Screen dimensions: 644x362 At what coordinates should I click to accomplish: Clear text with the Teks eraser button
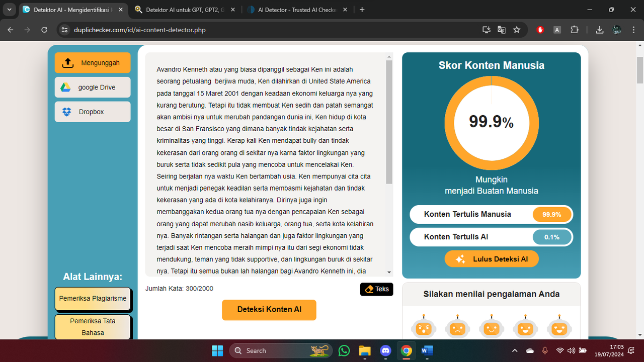[x=377, y=289]
